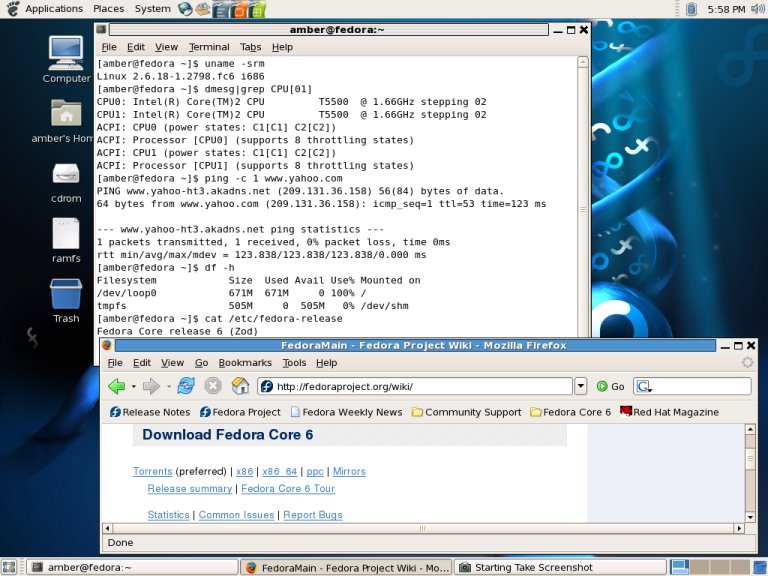Click the ppc download link

315,472
